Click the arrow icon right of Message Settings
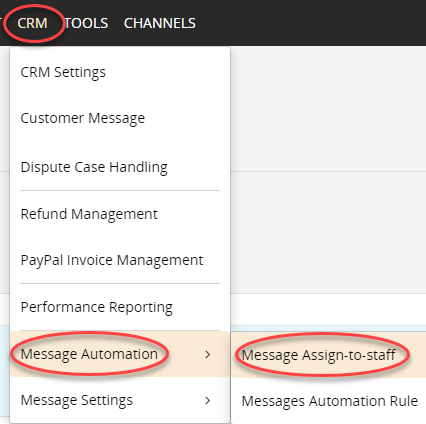The image size is (426, 424). coord(208,400)
